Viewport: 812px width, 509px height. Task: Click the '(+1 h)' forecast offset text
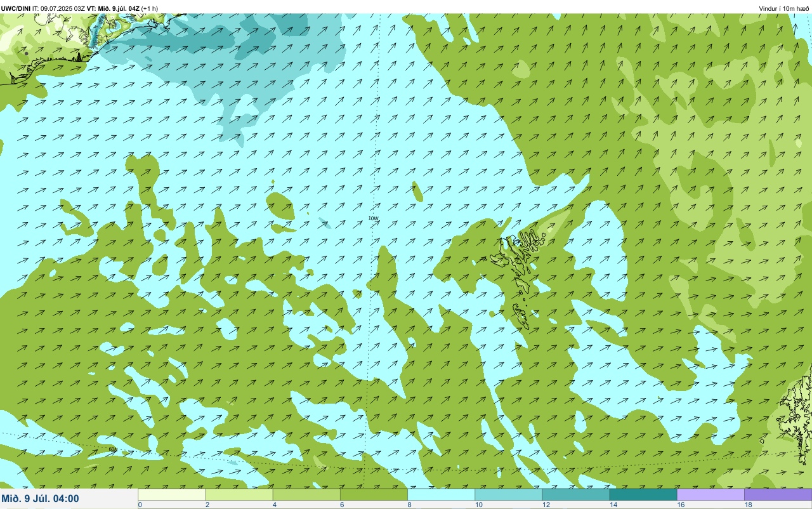(150, 8)
